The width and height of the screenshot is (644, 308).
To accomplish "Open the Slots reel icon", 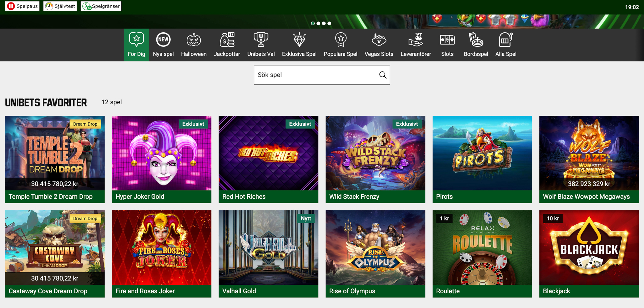I will coord(447,40).
